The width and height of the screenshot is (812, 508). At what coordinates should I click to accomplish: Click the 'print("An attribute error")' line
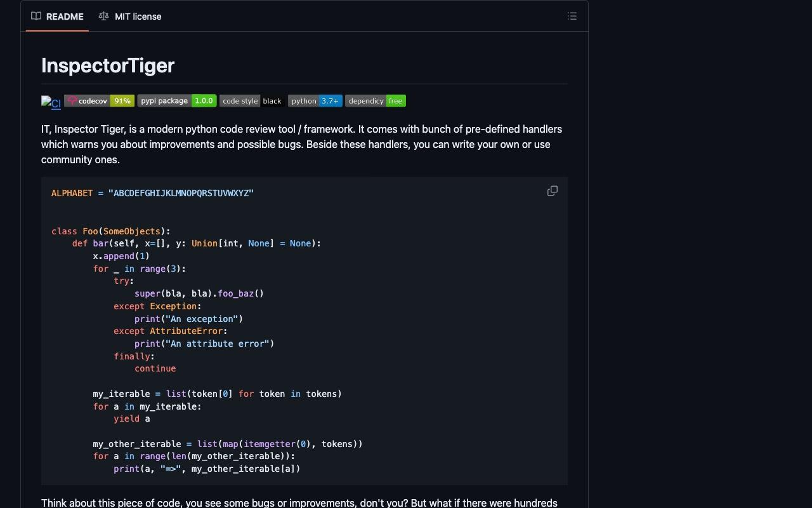(204, 344)
